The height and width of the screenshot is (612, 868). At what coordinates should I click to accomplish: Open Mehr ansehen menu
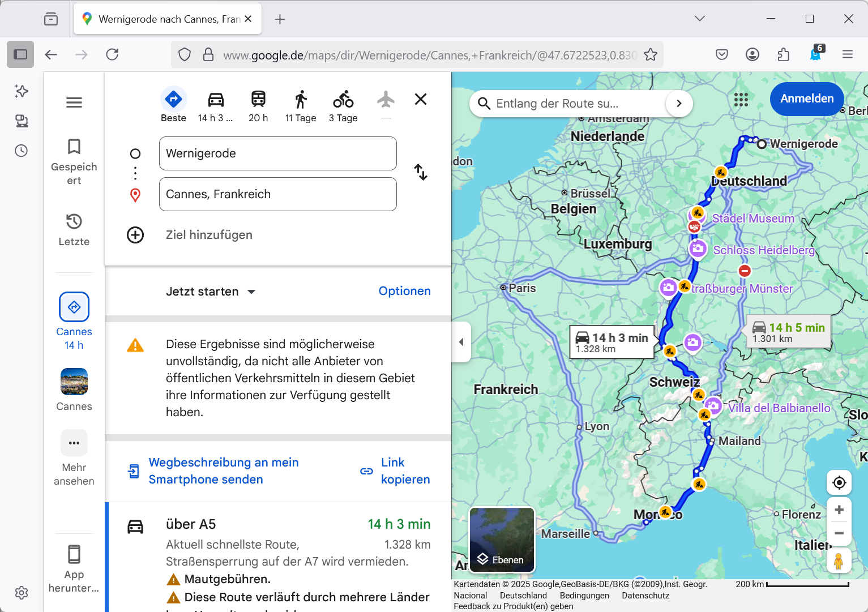pyautogui.click(x=74, y=457)
